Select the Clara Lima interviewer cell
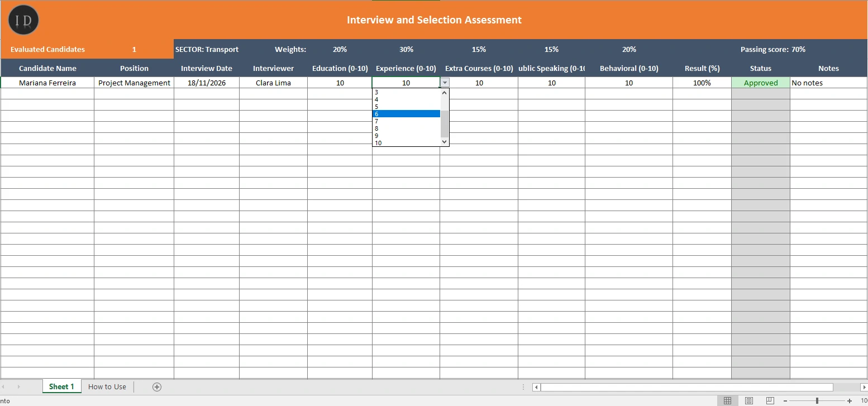Screen dimensions: 868x406 273,83
